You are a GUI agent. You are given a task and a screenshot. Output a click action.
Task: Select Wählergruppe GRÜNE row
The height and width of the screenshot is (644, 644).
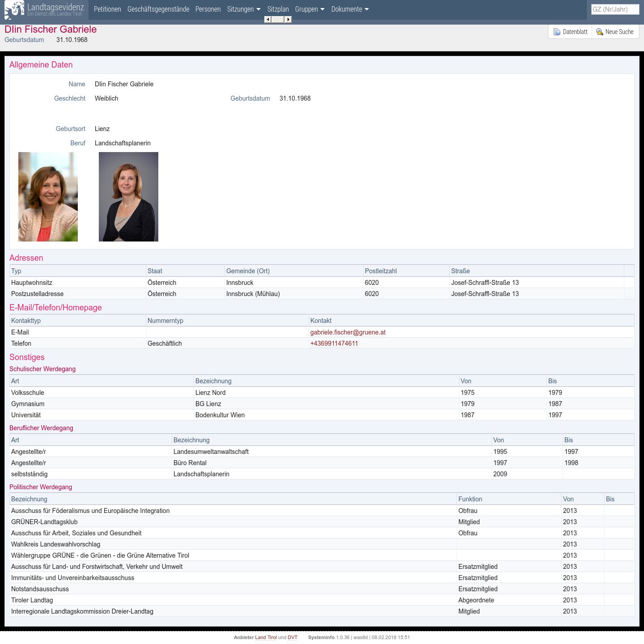[x=322, y=555]
